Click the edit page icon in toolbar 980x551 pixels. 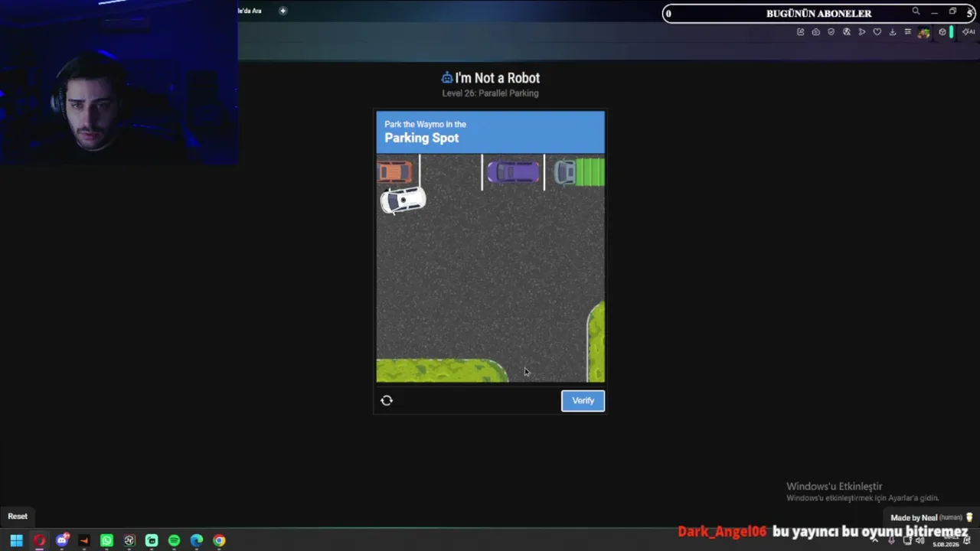click(801, 32)
